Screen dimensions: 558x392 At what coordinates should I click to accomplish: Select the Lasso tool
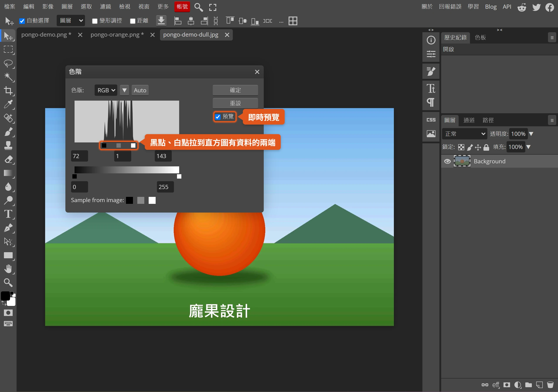[9, 64]
